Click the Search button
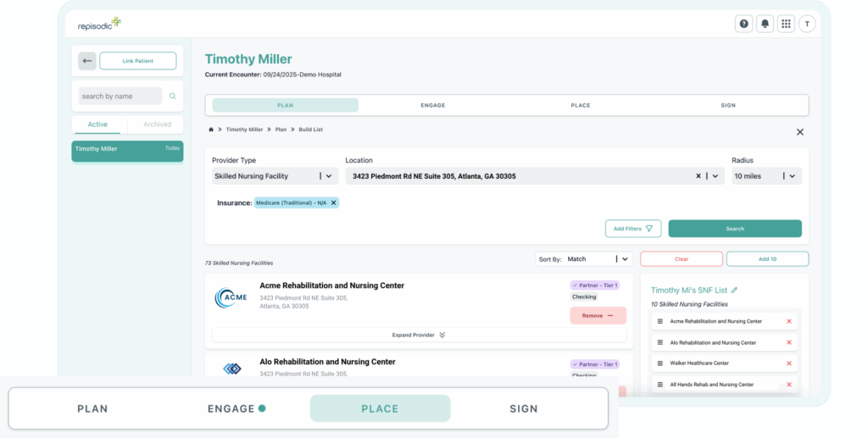The width and height of the screenshot is (868, 438). tap(734, 229)
